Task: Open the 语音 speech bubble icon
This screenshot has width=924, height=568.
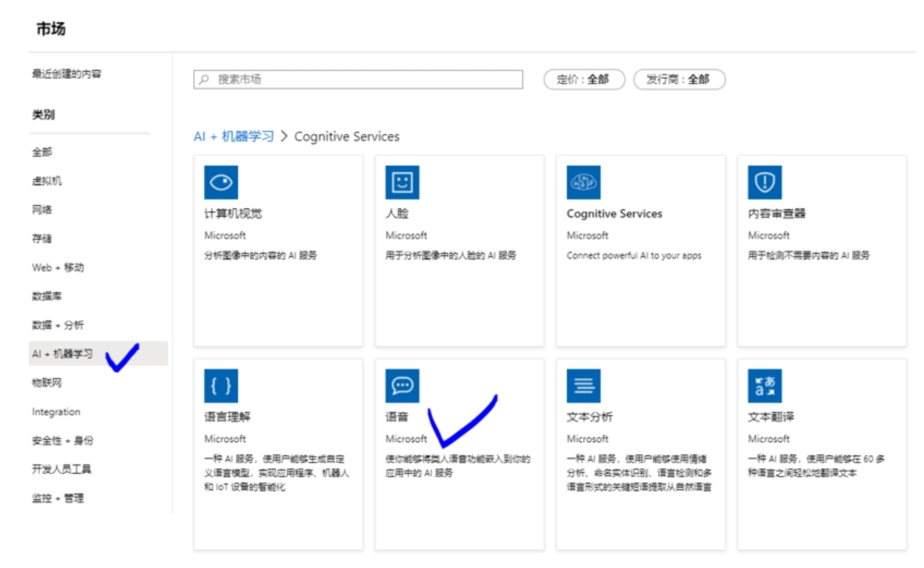Action: [x=402, y=386]
